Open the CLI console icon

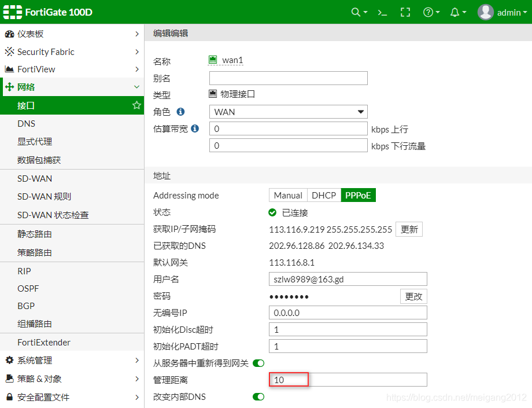click(x=382, y=13)
